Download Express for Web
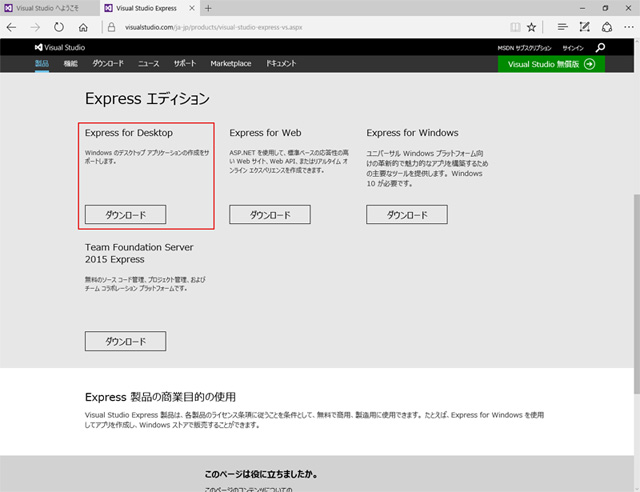 [x=270, y=215]
